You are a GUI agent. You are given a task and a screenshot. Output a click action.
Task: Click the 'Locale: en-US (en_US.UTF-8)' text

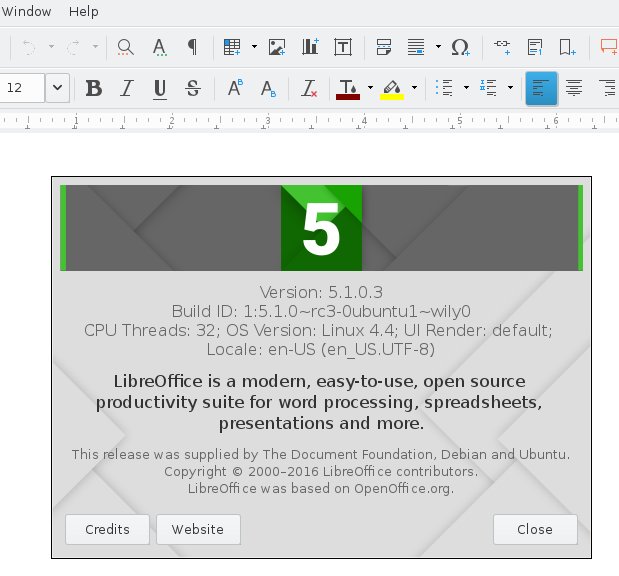321,349
